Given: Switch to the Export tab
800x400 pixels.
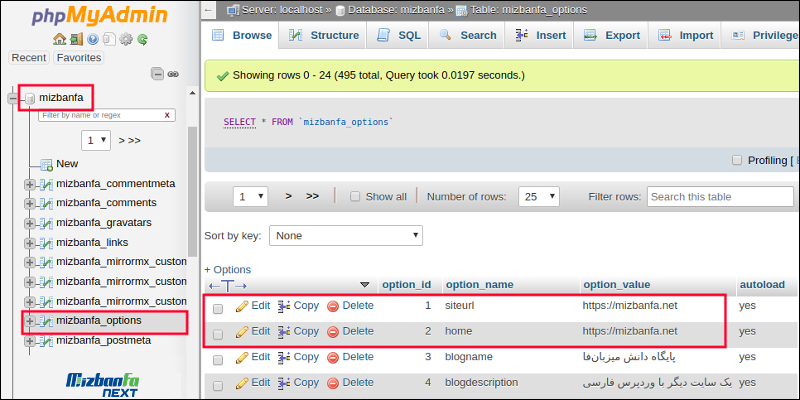Looking at the screenshot, I should pos(611,35).
